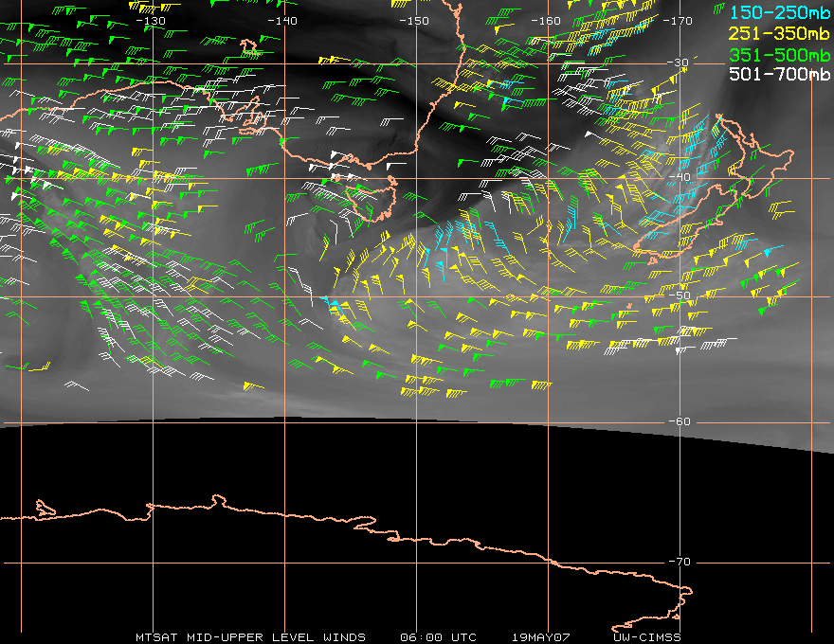
Task: Click the green 351-500mb legend label
Action: (x=780, y=54)
